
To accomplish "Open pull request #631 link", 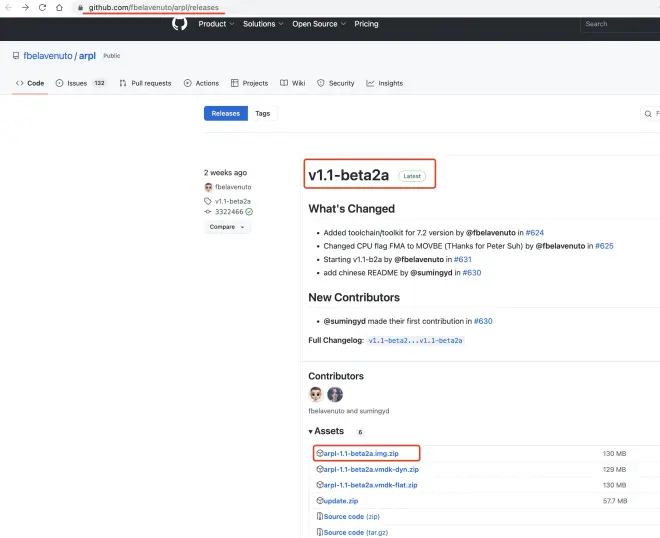I will [463, 259].
